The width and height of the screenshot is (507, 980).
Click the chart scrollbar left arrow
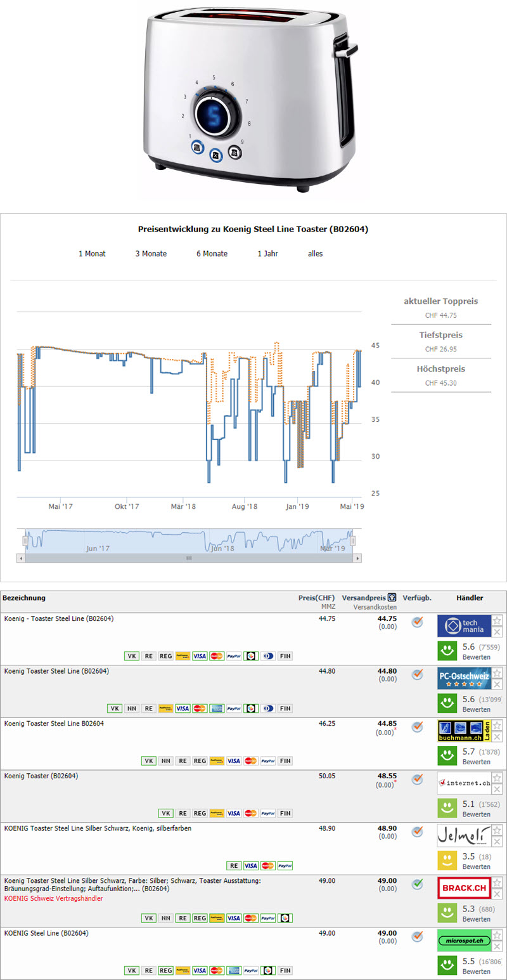(x=21, y=558)
